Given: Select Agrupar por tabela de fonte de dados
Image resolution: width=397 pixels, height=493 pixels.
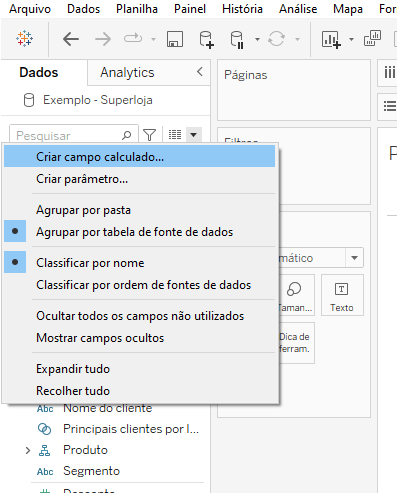Looking at the screenshot, I should [x=139, y=232].
